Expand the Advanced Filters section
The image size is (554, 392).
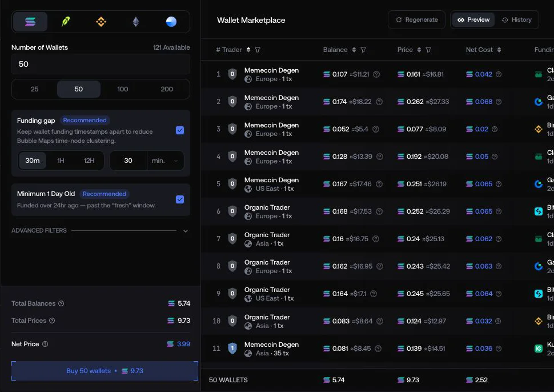click(x=101, y=230)
